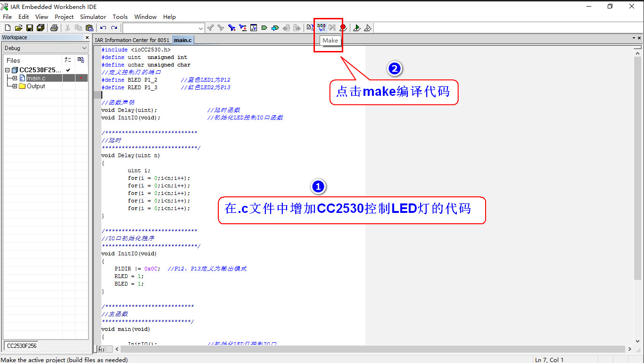
Task: Open the Simulator menu
Action: (92, 17)
